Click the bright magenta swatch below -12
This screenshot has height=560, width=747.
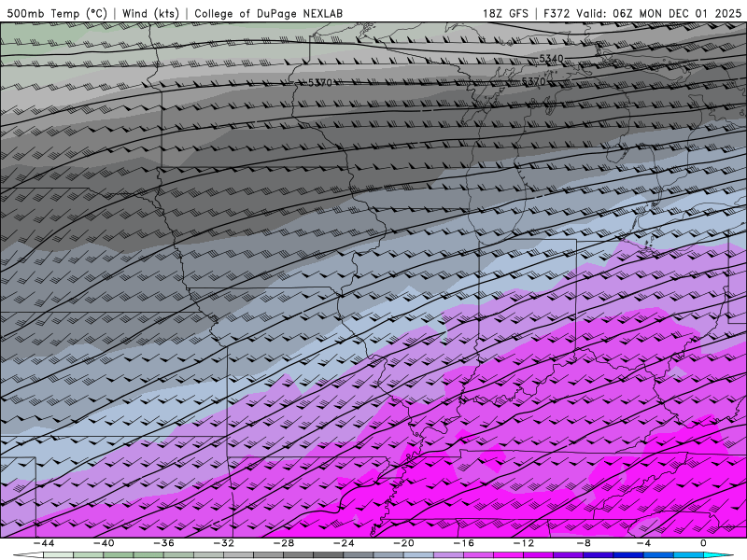pyautogui.click(x=509, y=555)
